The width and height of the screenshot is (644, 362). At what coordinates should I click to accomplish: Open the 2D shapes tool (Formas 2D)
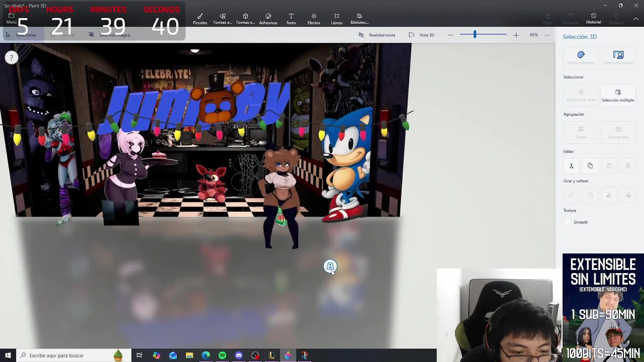(x=222, y=19)
